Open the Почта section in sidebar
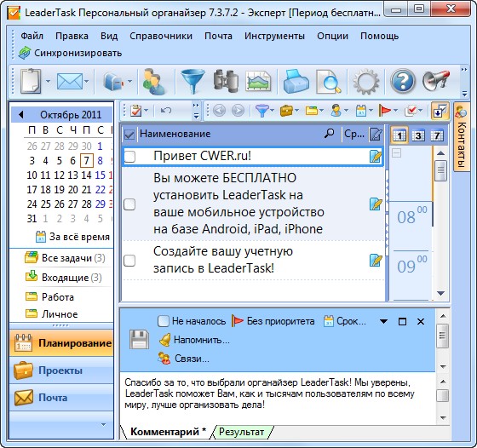Image resolution: width=477 pixels, height=448 pixels. (x=61, y=398)
